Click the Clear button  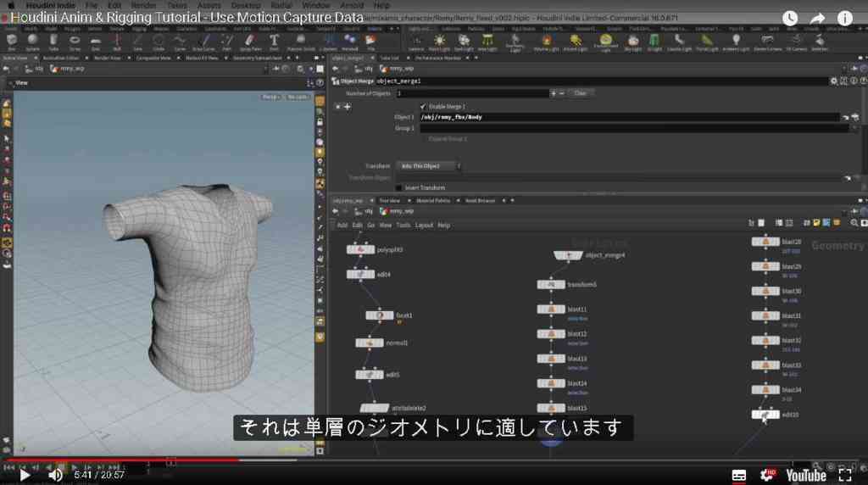(x=580, y=93)
